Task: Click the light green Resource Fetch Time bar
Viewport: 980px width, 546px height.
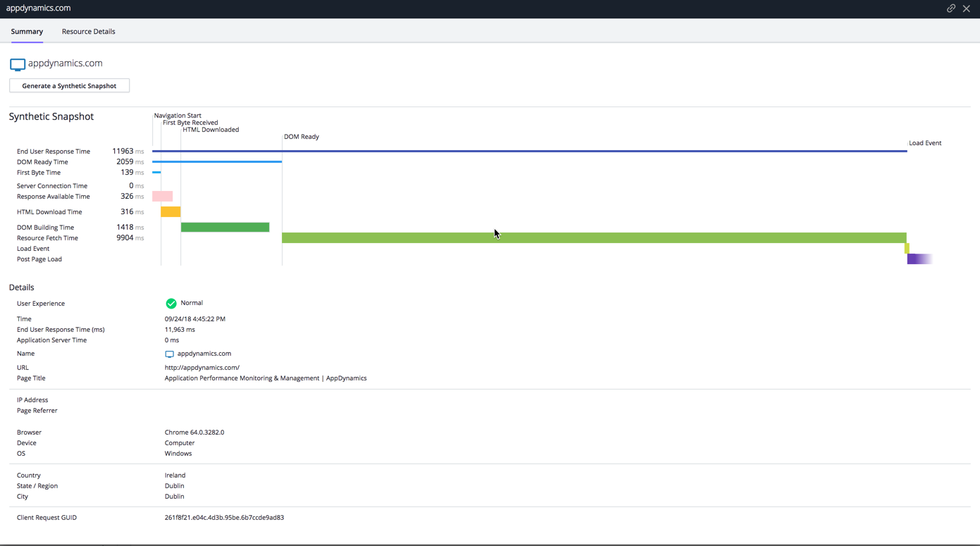Action: (x=594, y=238)
